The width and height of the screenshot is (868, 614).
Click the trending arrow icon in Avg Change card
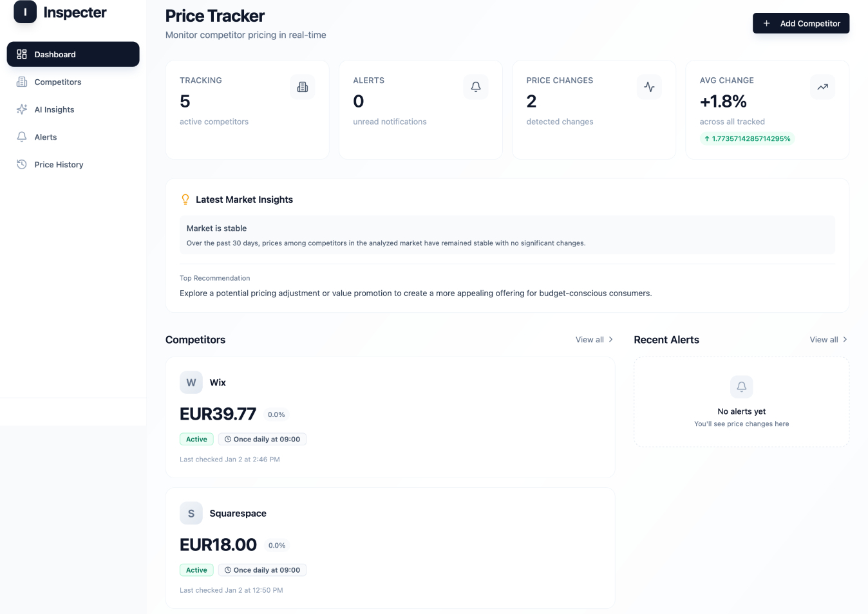point(822,87)
